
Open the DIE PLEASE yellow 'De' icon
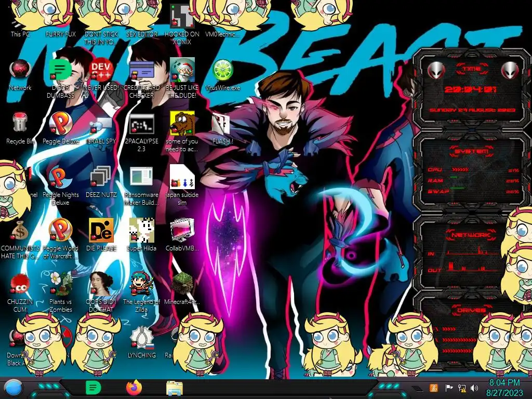point(101,230)
